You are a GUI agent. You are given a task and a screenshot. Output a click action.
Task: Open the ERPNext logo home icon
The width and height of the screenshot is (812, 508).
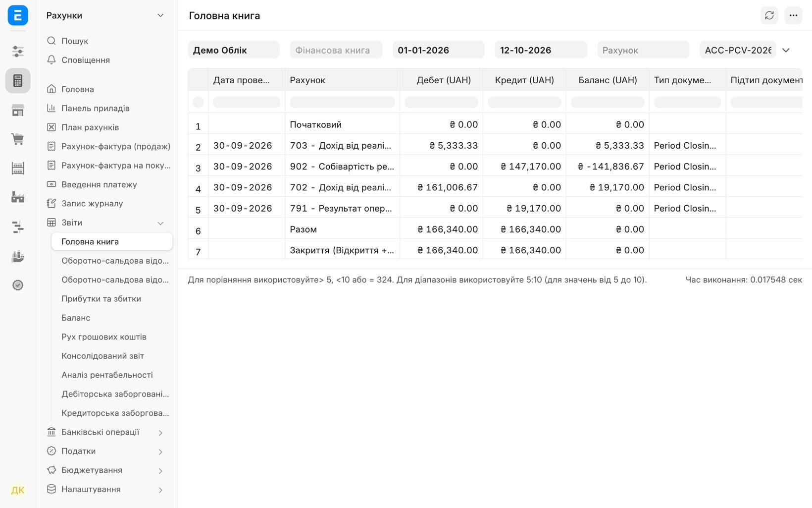click(x=18, y=15)
